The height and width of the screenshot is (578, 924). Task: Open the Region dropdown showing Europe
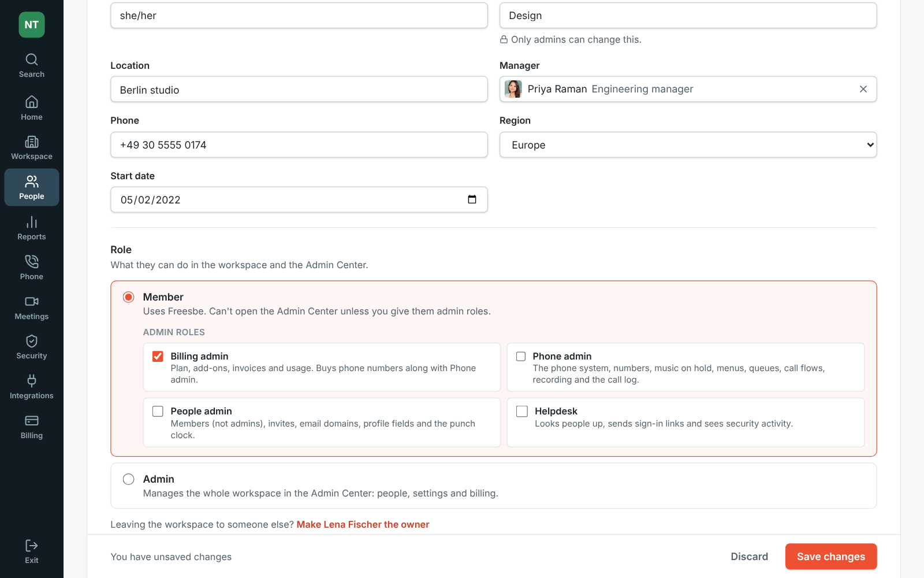(x=688, y=144)
